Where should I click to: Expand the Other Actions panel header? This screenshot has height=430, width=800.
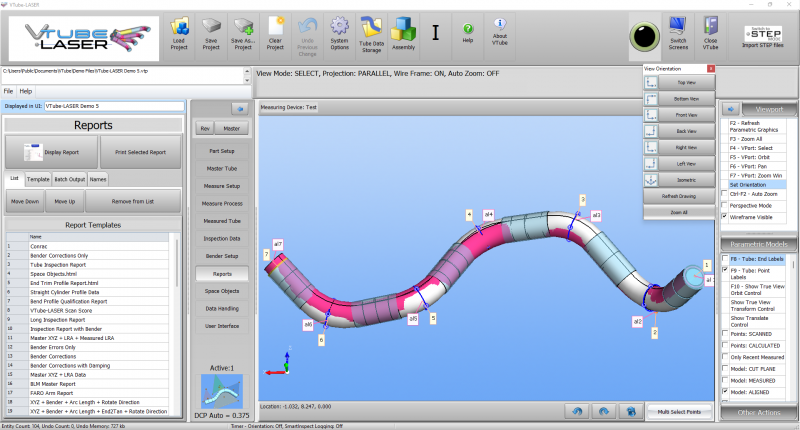(x=759, y=412)
